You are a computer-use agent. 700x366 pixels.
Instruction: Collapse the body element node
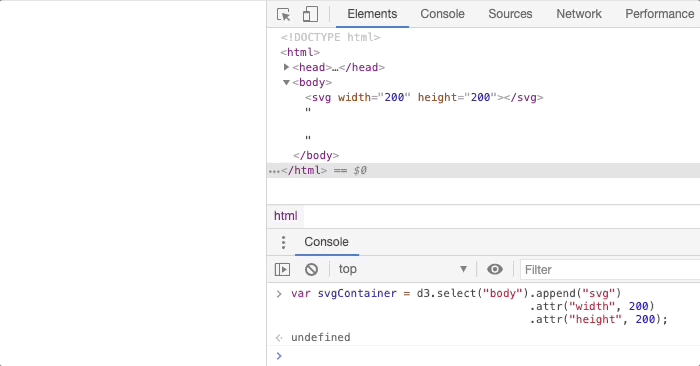point(286,83)
